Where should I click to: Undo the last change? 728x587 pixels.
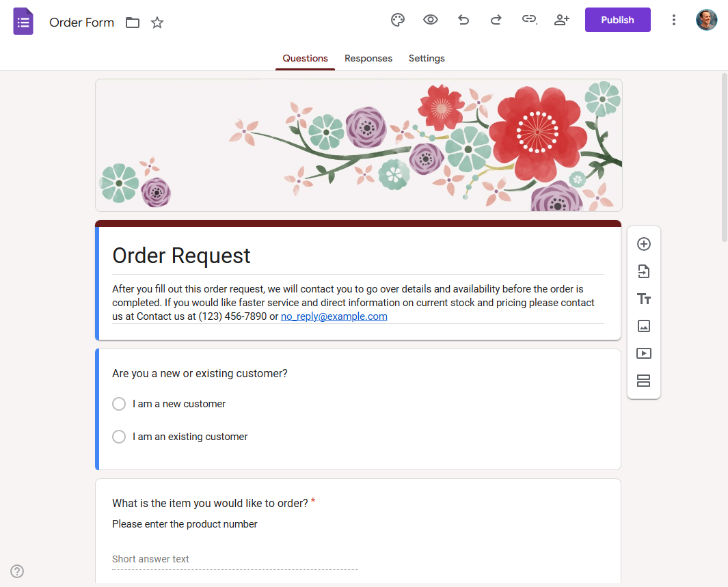pos(463,20)
